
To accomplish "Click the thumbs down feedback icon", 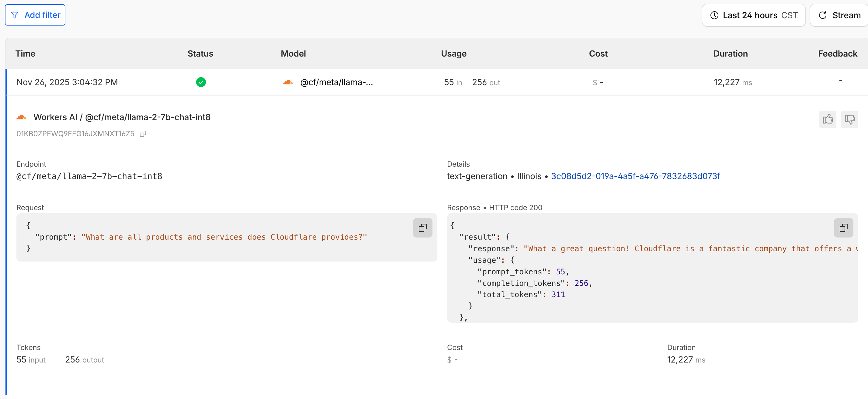I will [849, 119].
